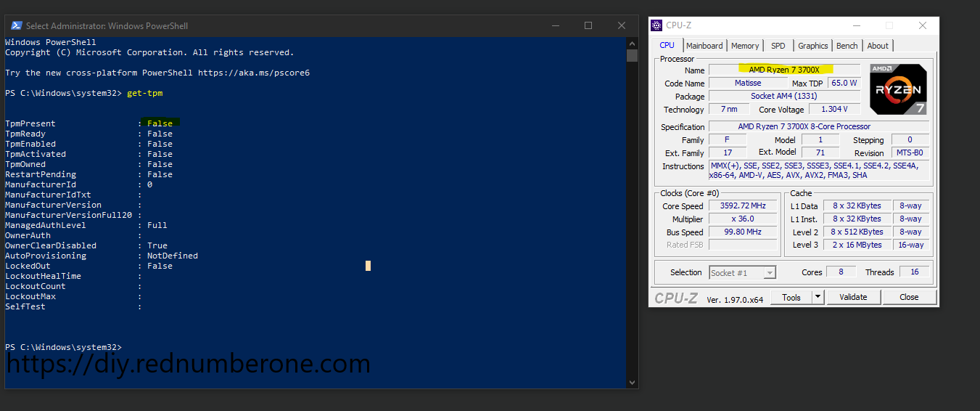The width and height of the screenshot is (980, 411).
Task: Click the Ext. Model value 71
Action: pyautogui.click(x=820, y=152)
